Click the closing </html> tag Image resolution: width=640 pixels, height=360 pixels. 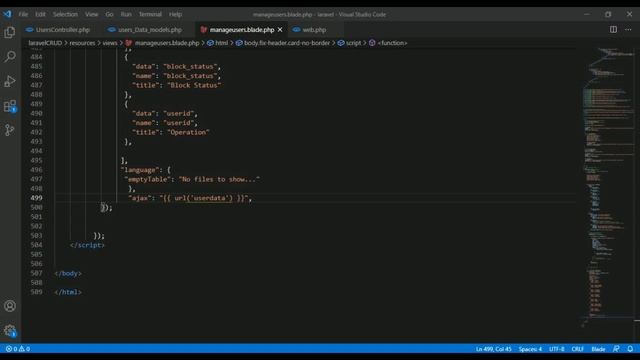68,292
